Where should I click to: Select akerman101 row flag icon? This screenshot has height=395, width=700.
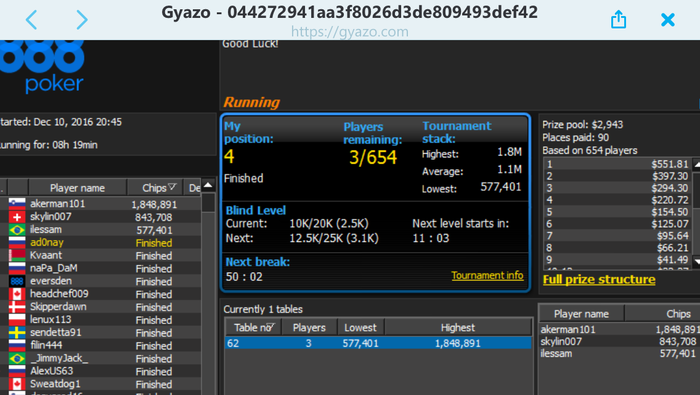pyautogui.click(x=17, y=204)
